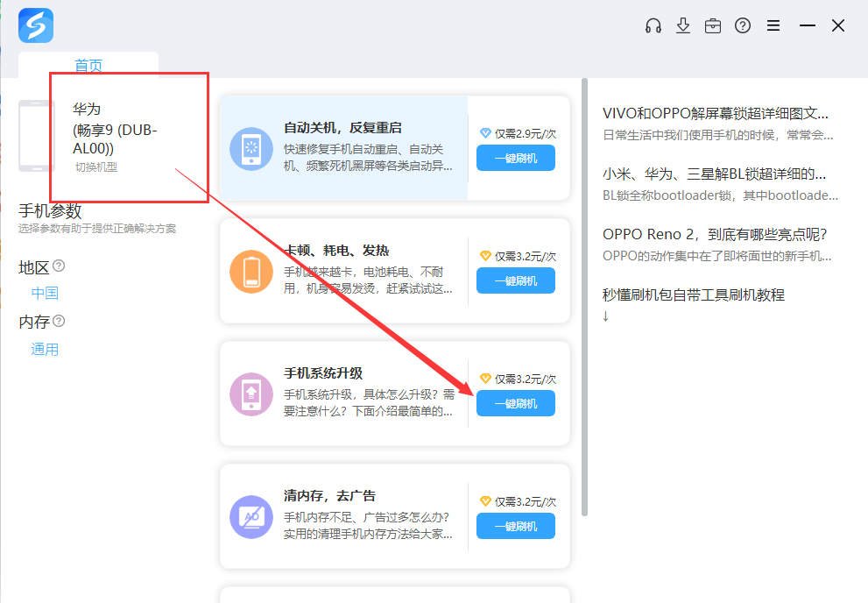
Task: Click the 仅需2.9元/次 price label
Action: coord(526,133)
